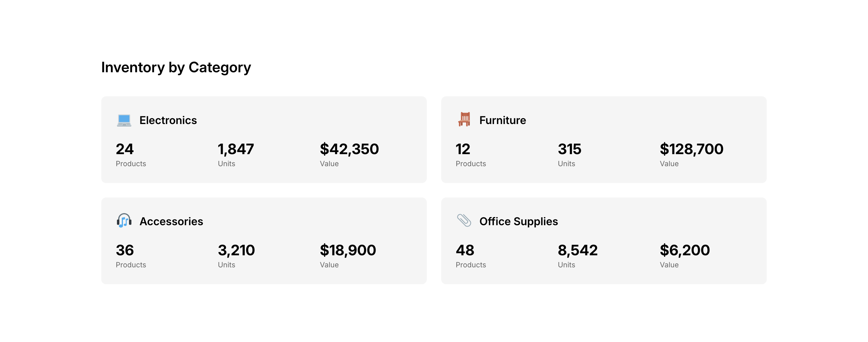Select the 315 units figure in Furniture

[x=569, y=149]
